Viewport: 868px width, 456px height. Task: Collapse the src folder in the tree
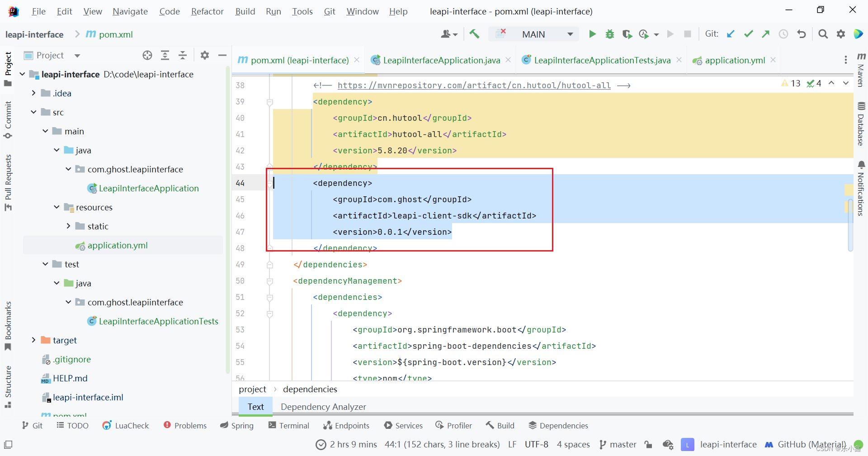(x=33, y=112)
